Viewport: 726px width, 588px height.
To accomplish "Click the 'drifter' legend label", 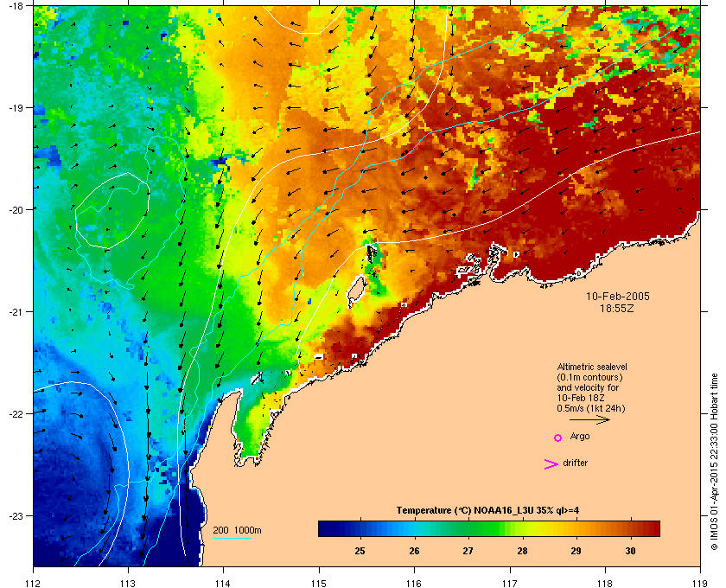I will (575, 463).
